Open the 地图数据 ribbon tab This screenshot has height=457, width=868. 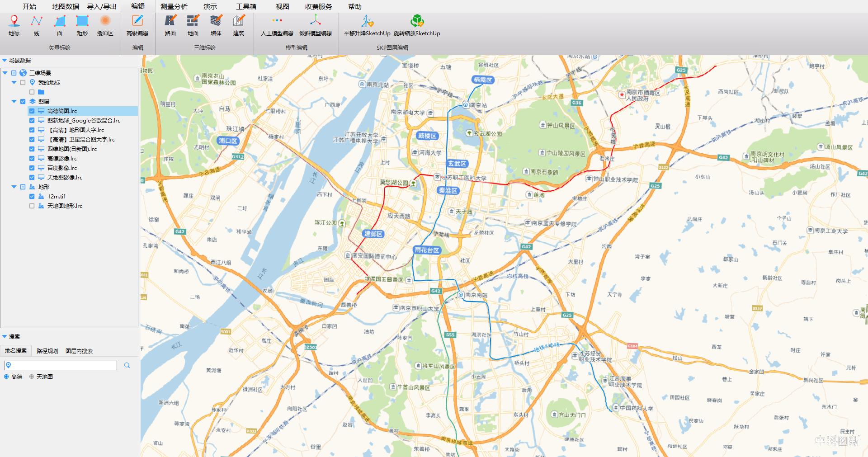pyautogui.click(x=66, y=6)
